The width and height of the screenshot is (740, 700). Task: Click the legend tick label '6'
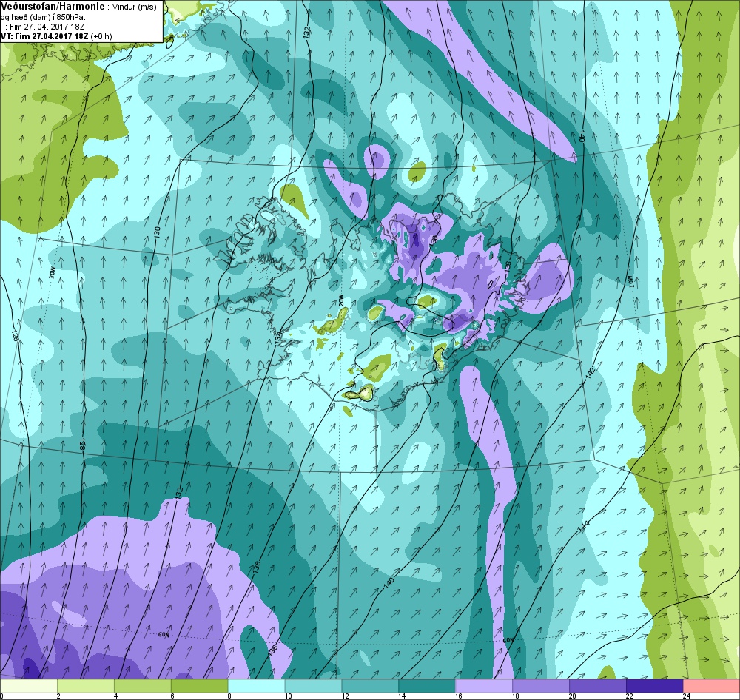point(172,696)
